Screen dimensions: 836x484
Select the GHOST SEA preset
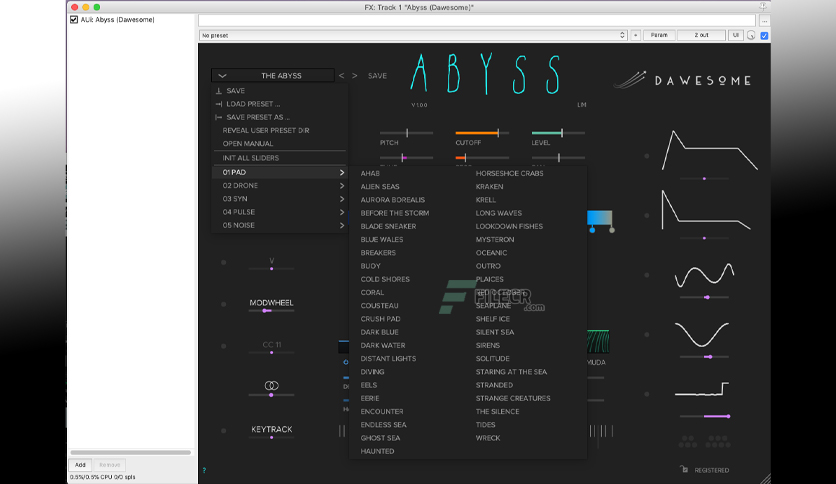tap(380, 438)
